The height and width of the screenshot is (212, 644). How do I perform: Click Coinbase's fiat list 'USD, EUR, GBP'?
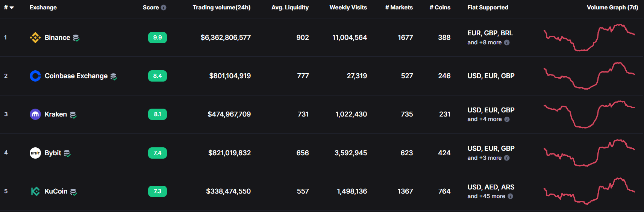point(491,76)
